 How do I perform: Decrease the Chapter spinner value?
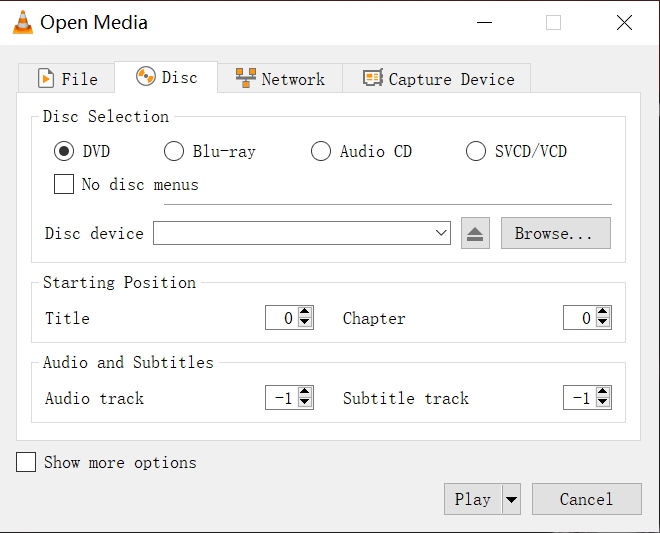click(603, 324)
